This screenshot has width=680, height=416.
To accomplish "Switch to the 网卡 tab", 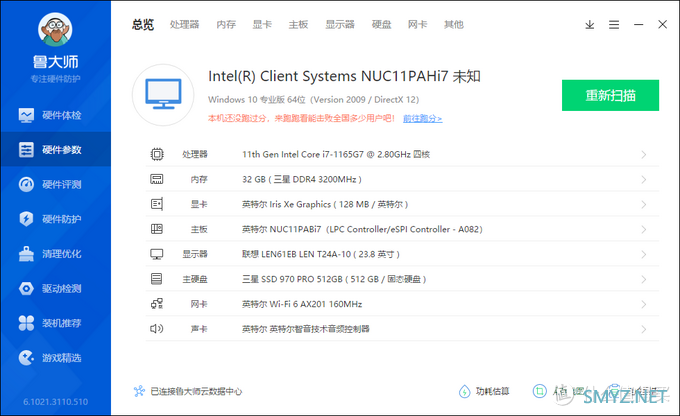I will tap(418, 25).
